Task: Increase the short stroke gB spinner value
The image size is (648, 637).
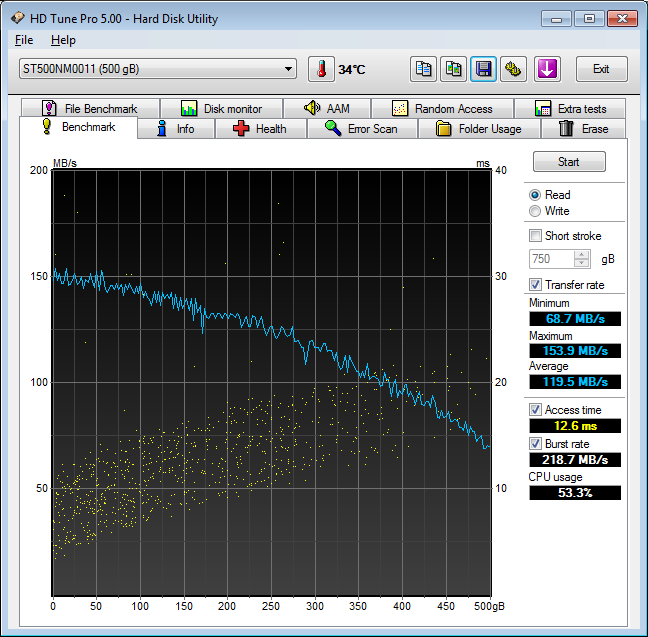Action: tap(582, 254)
